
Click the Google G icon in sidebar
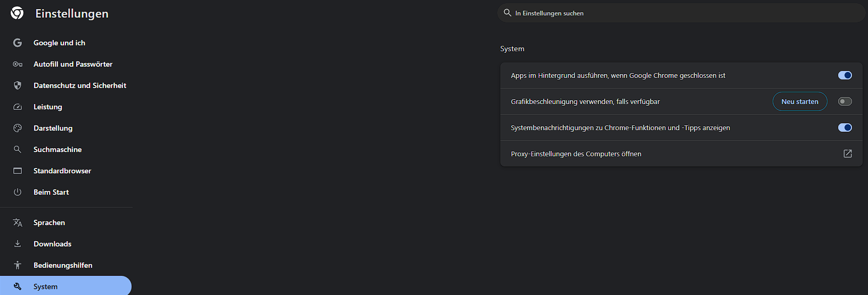(x=18, y=43)
